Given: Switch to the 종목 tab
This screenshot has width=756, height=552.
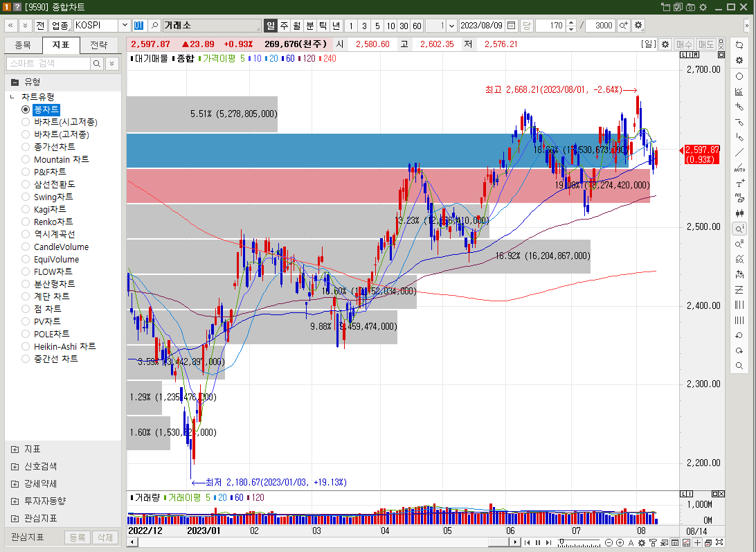Looking at the screenshot, I should tap(23, 45).
